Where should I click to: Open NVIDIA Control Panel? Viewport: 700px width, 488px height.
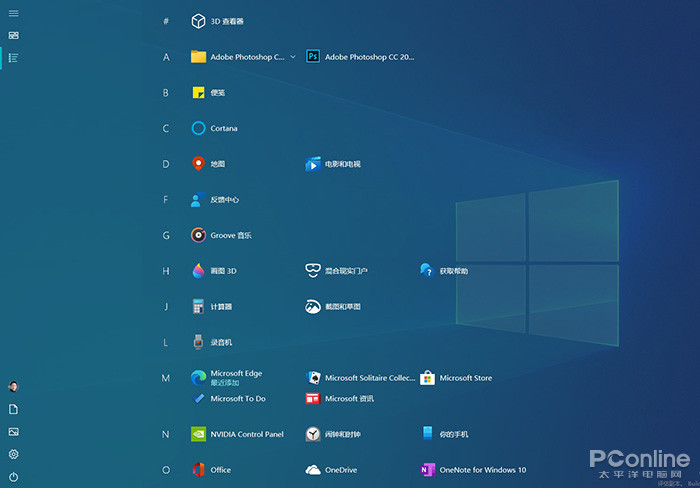pyautogui.click(x=238, y=434)
